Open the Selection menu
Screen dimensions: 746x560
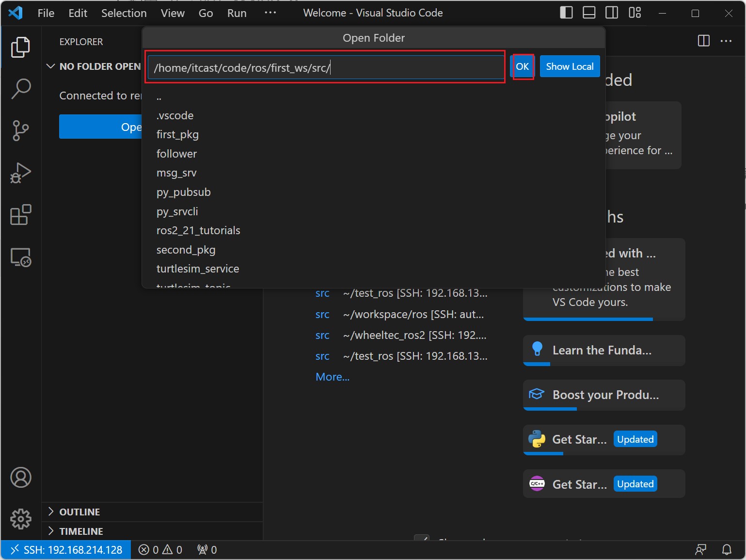124,13
